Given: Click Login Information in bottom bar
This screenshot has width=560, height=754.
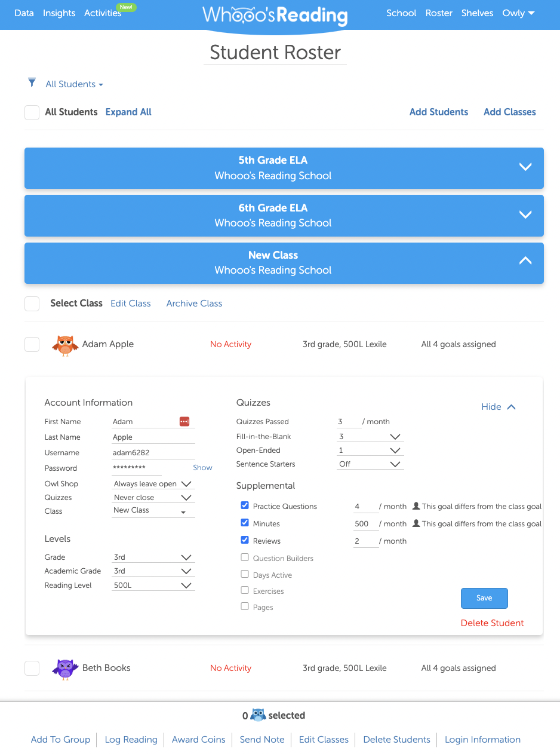Looking at the screenshot, I should point(482,740).
